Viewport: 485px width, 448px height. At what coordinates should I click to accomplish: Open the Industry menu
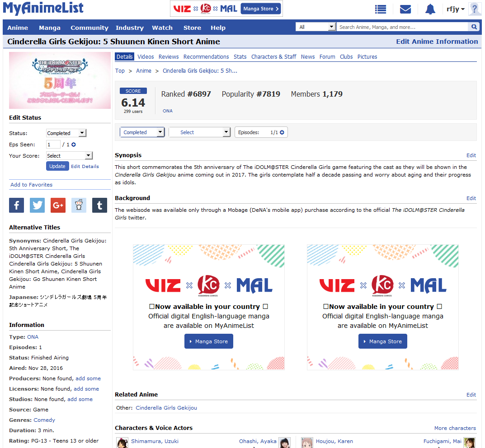click(x=130, y=28)
